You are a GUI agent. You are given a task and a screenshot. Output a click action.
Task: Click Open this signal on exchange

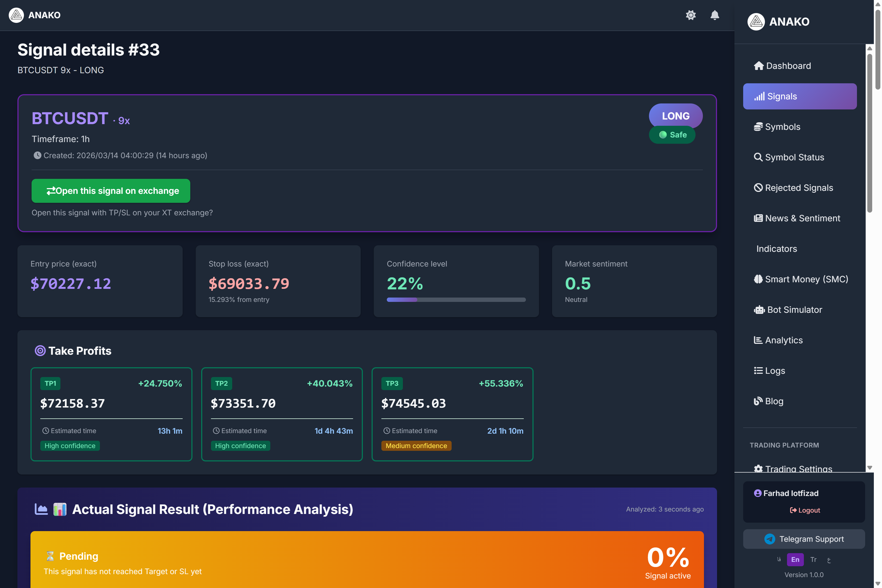(111, 191)
